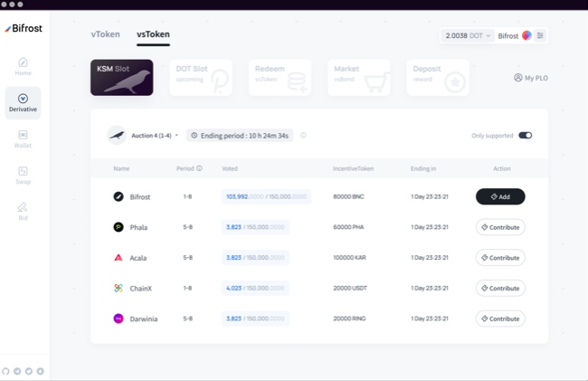Click the Voted column header
Image resolution: width=588 pixels, height=381 pixels.
click(x=230, y=168)
